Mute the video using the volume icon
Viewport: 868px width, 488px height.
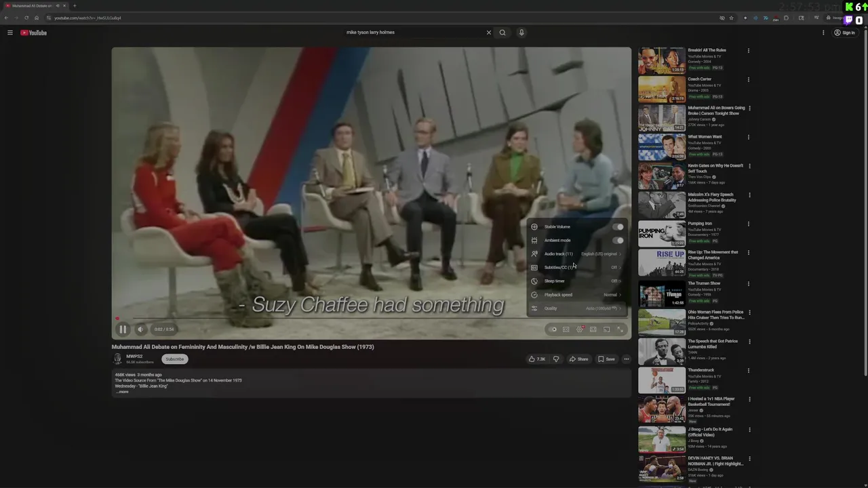coord(140,329)
